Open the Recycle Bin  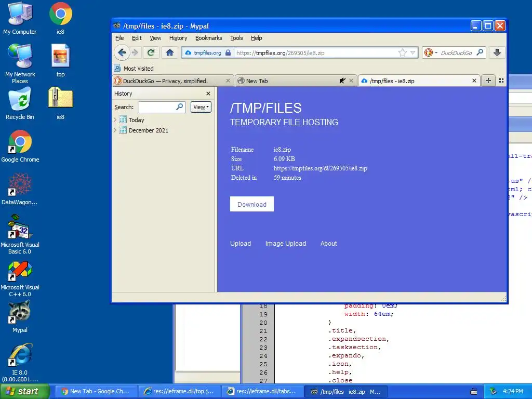(x=20, y=103)
